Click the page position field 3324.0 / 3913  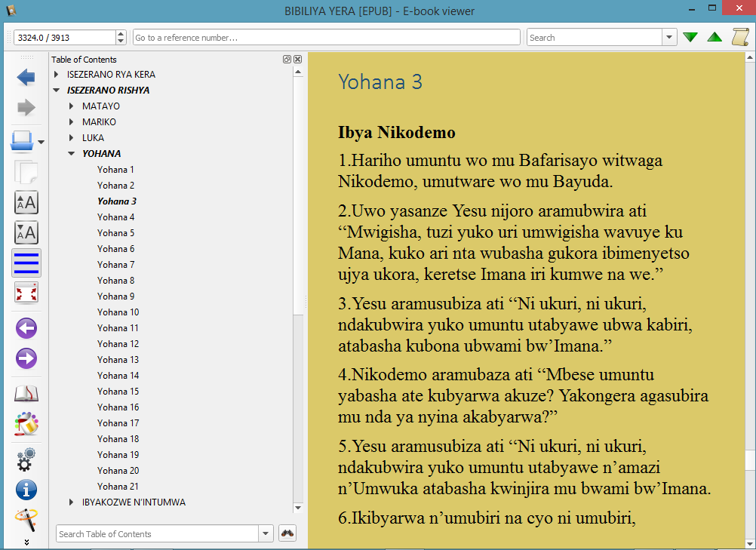click(x=65, y=38)
